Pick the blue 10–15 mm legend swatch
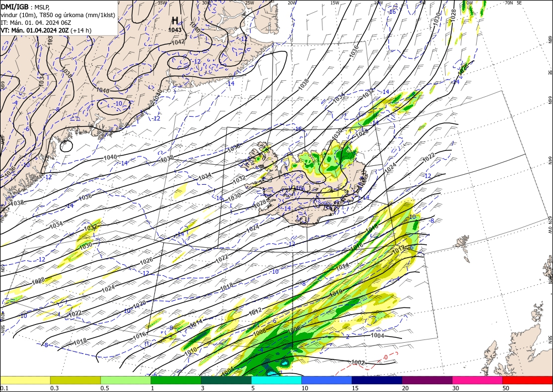This screenshot has height=392, width=553. [327, 380]
